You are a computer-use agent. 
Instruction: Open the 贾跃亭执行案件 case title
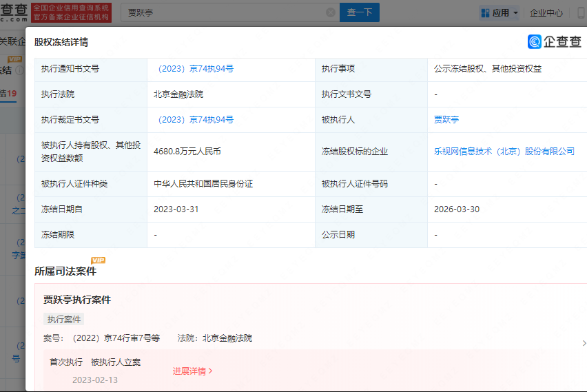(77, 300)
